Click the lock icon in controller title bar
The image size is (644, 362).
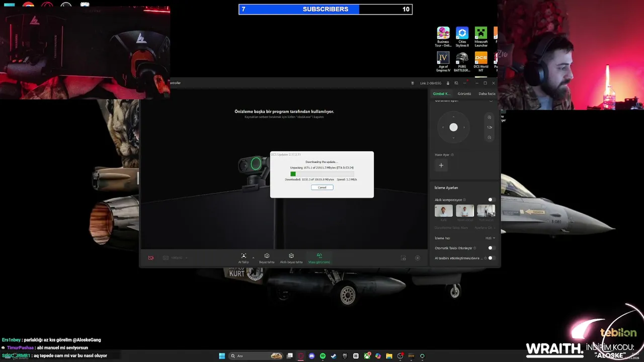[448, 83]
